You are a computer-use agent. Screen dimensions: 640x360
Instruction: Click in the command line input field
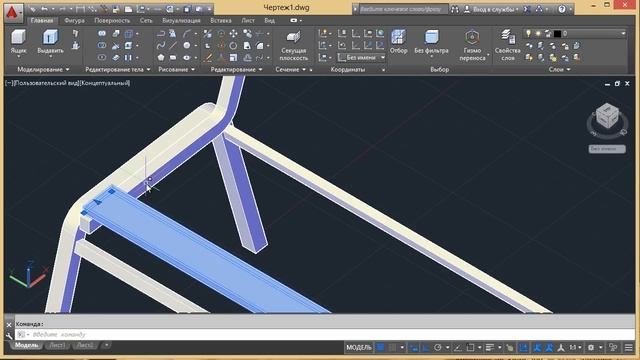(324, 335)
